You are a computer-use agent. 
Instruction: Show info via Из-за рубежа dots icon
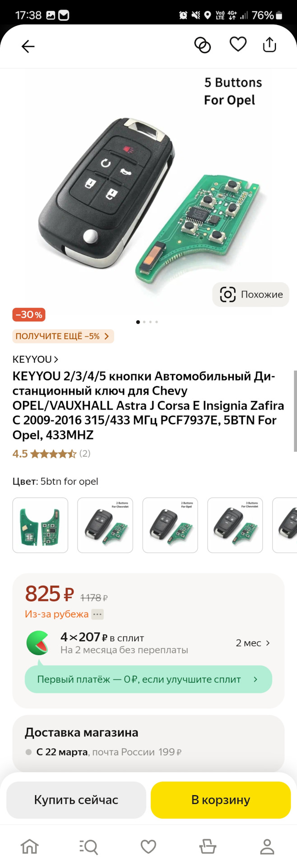pyautogui.click(x=97, y=614)
